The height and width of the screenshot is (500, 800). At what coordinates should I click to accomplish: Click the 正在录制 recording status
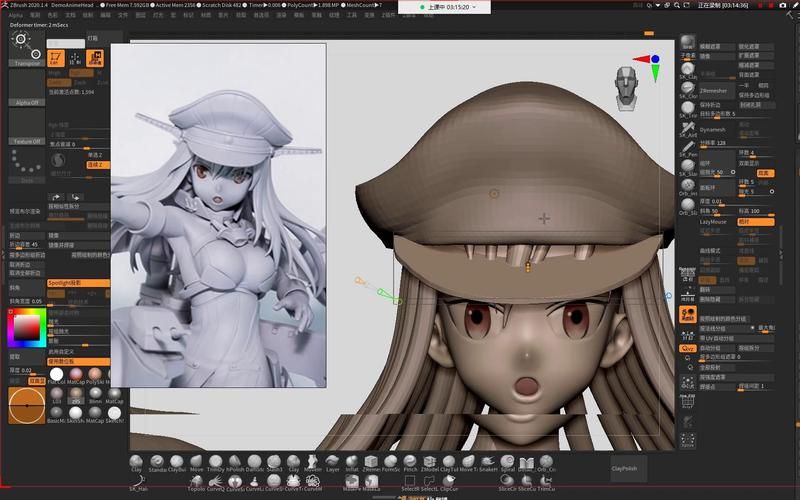pos(723,6)
